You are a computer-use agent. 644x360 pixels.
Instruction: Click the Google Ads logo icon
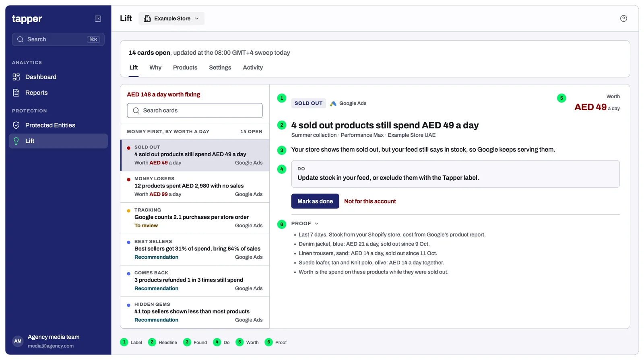(333, 103)
